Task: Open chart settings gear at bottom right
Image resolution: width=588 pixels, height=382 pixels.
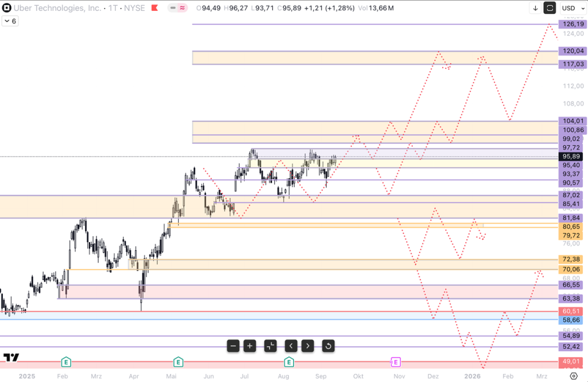Action: [574, 376]
